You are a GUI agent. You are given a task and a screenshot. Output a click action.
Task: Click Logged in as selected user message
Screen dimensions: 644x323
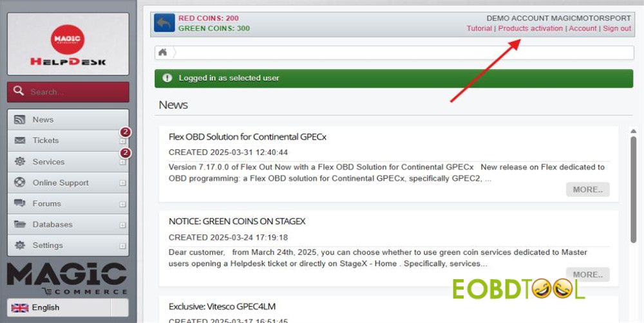pyautogui.click(x=229, y=78)
